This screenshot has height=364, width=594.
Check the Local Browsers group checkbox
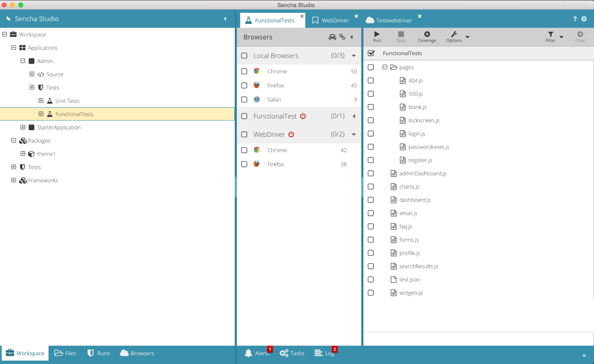coord(244,56)
